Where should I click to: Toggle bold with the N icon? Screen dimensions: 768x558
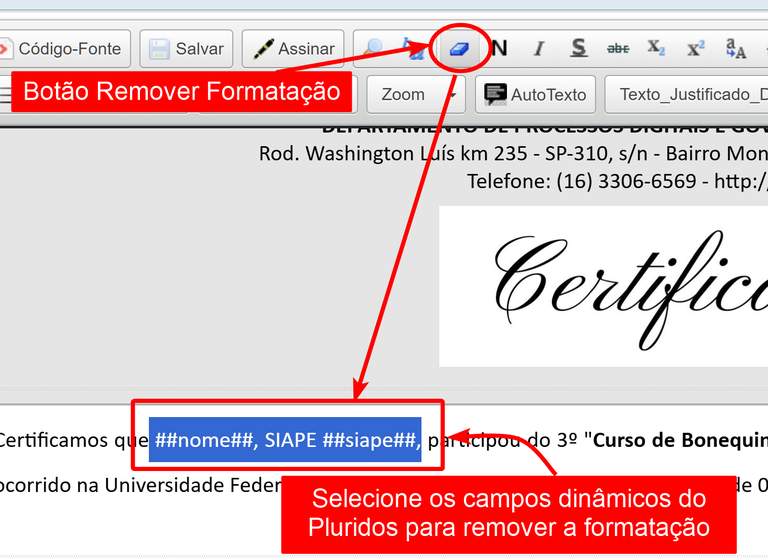(499, 48)
